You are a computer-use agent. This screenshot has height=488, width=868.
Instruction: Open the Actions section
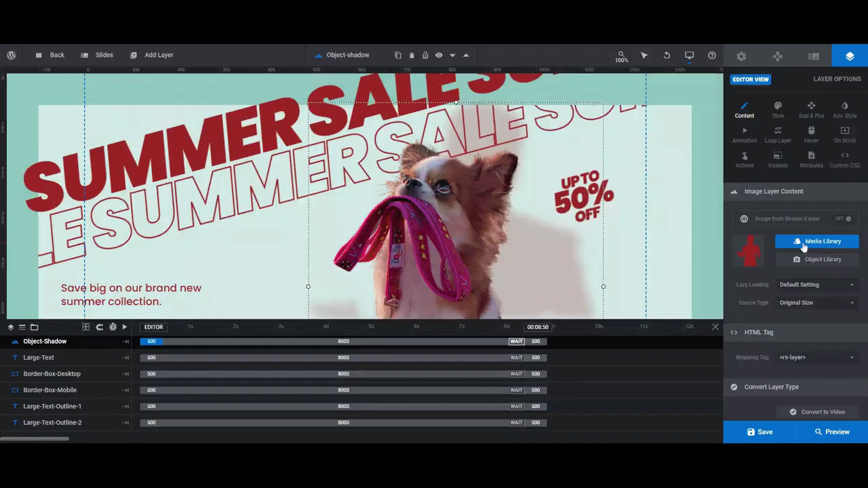pos(745,160)
